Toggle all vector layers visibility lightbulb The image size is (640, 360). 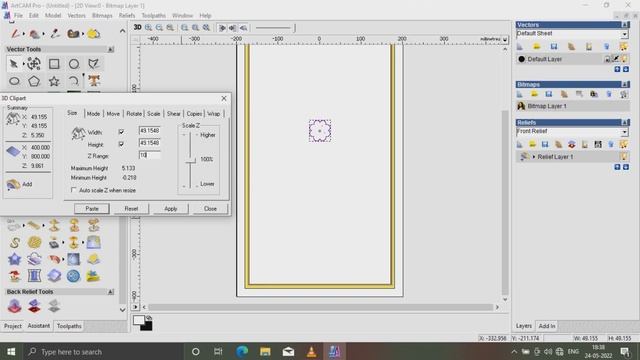click(x=624, y=47)
